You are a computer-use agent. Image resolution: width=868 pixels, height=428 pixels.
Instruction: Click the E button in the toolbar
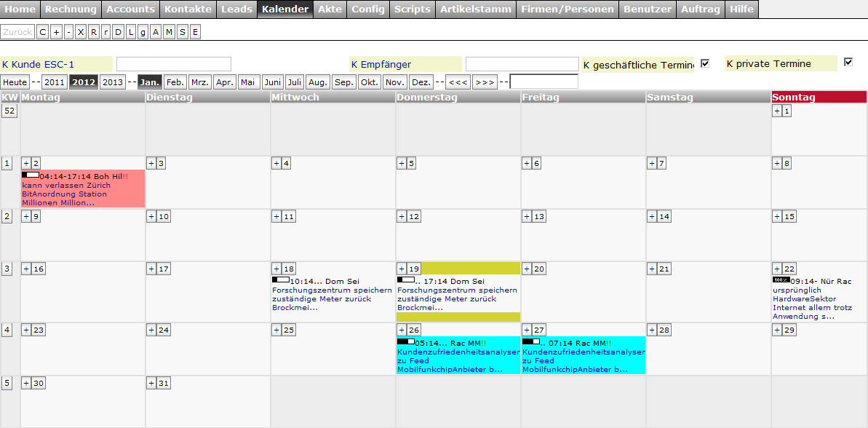pyautogui.click(x=195, y=32)
